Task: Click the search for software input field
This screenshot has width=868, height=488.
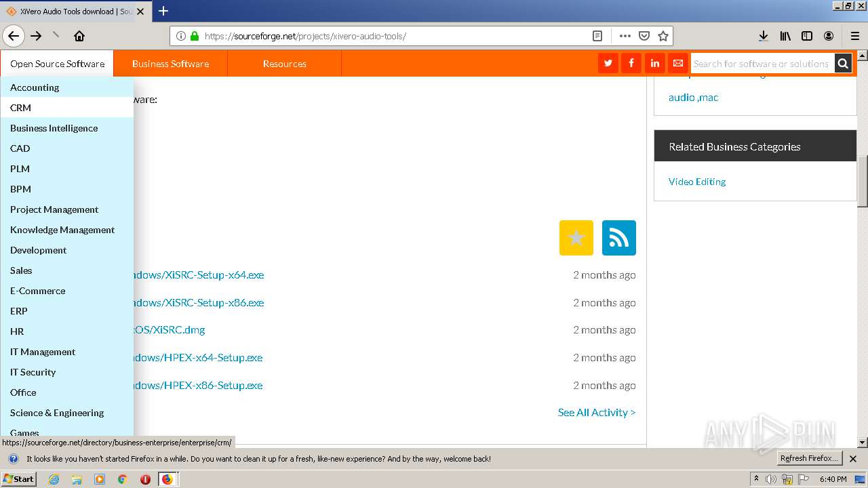Action: [x=762, y=64]
